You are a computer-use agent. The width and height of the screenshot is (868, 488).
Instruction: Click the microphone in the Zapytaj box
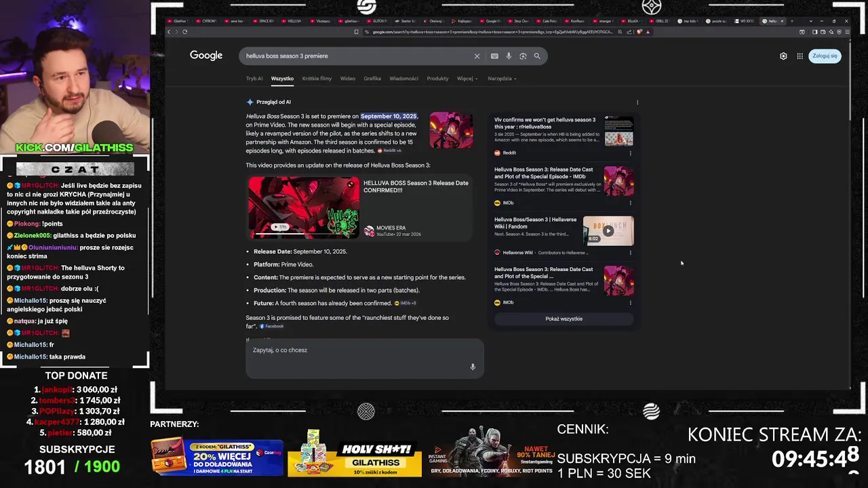[x=473, y=367]
